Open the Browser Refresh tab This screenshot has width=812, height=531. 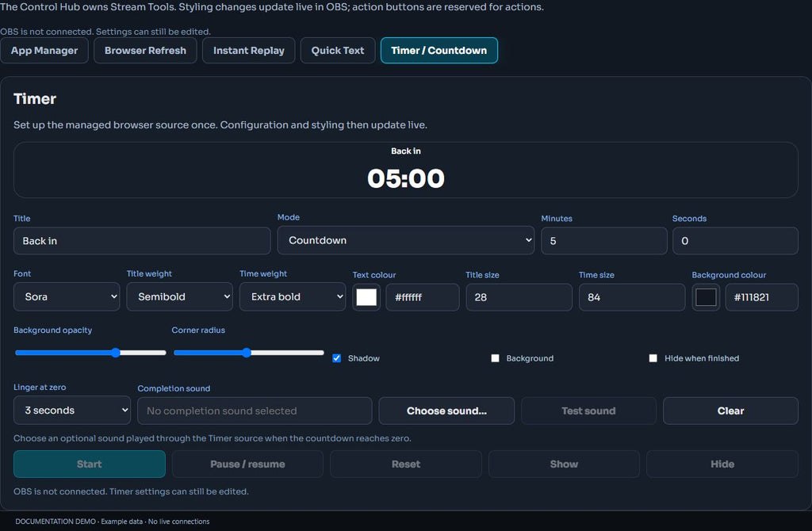tap(145, 50)
